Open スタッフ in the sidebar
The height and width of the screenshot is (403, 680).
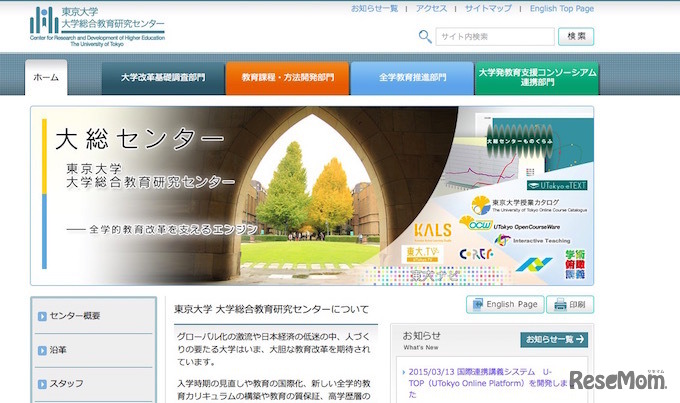(66, 383)
